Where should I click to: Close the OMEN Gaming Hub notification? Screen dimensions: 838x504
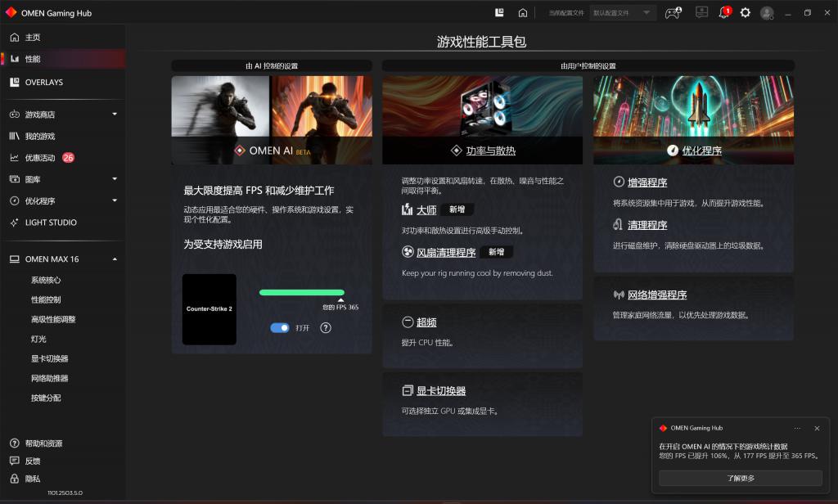817,428
